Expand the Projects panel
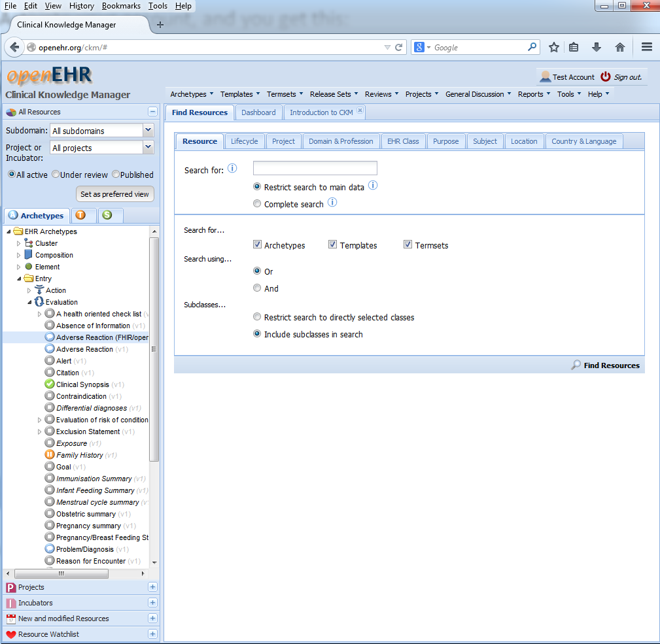Image resolution: width=660 pixels, height=644 pixels. 152,587
